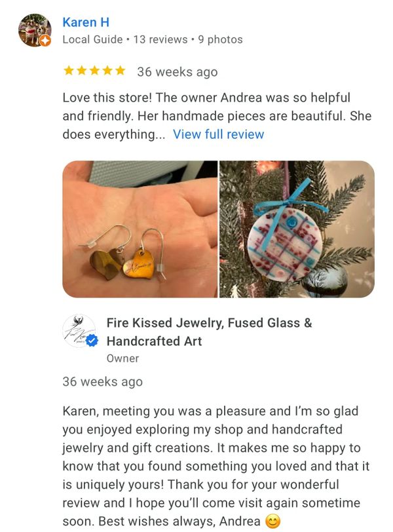The height and width of the screenshot is (532, 393).
Task: Open the Fire Kissed Jewelry logo
Action: [79, 331]
